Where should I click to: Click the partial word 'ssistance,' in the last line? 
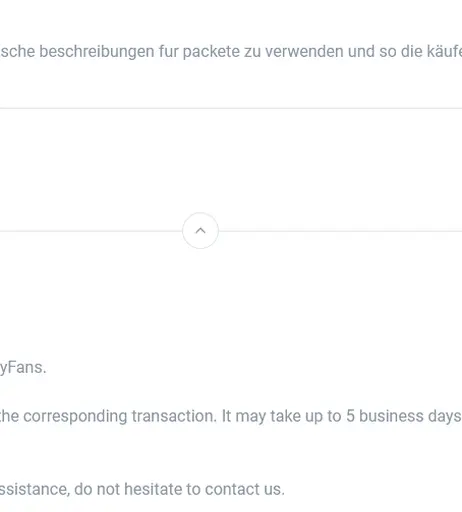[x=35, y=489]
